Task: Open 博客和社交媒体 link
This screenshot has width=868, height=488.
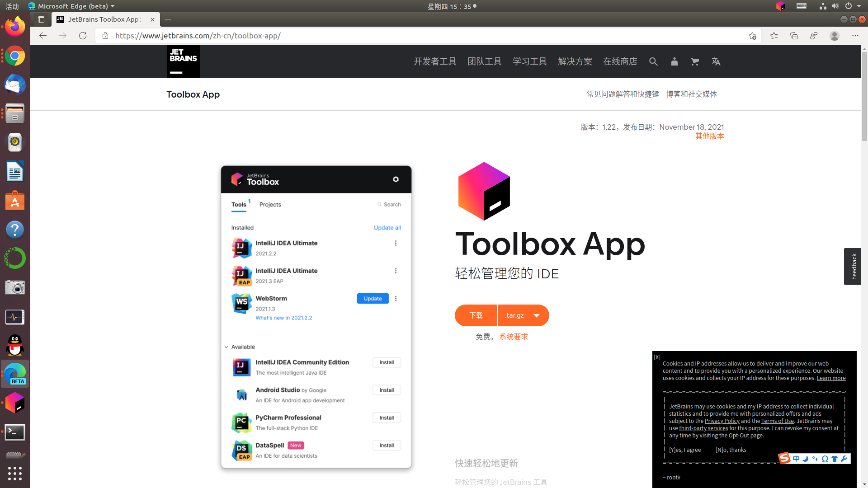Action: point(692,94)
